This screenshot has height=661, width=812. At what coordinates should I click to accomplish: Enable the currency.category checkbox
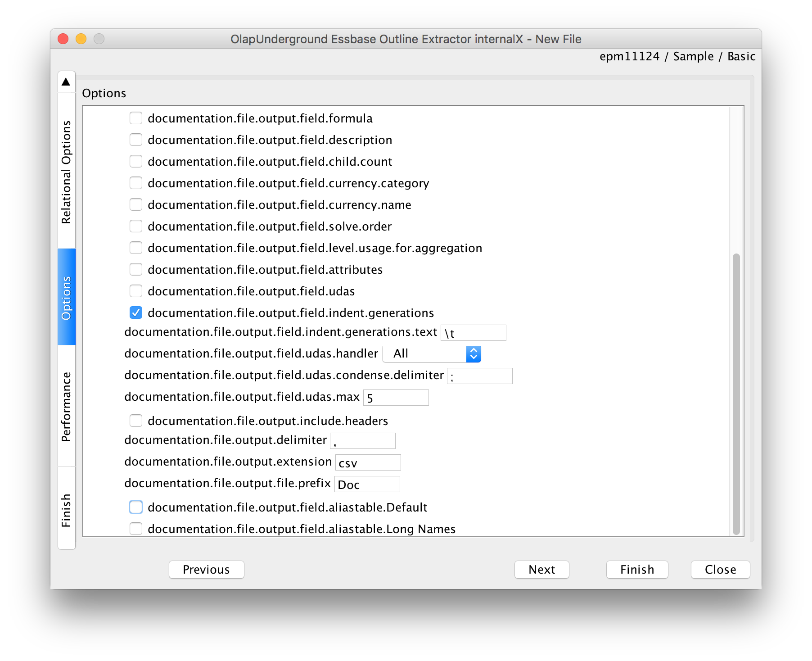click(x=136, y=183)
